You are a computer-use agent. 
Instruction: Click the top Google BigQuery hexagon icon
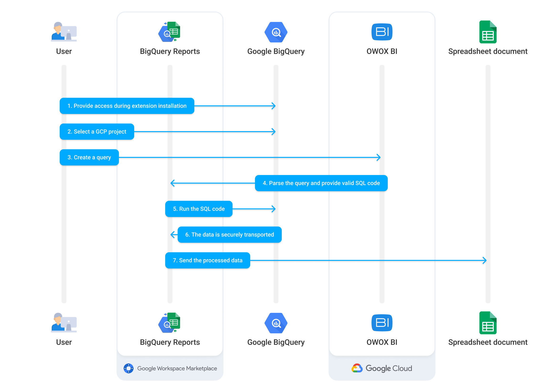click(x=276, y=32)
